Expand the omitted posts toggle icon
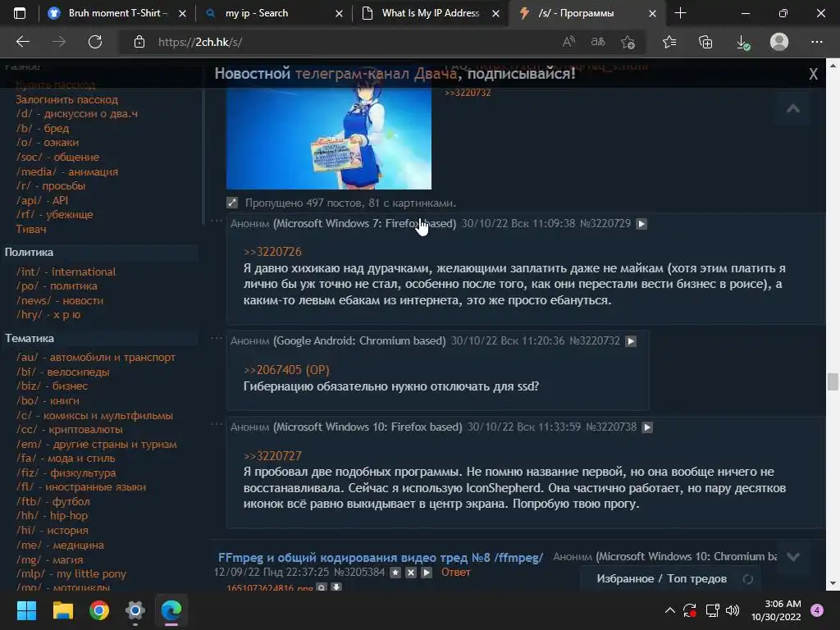The image size is (840, 630). pos(232,203)
